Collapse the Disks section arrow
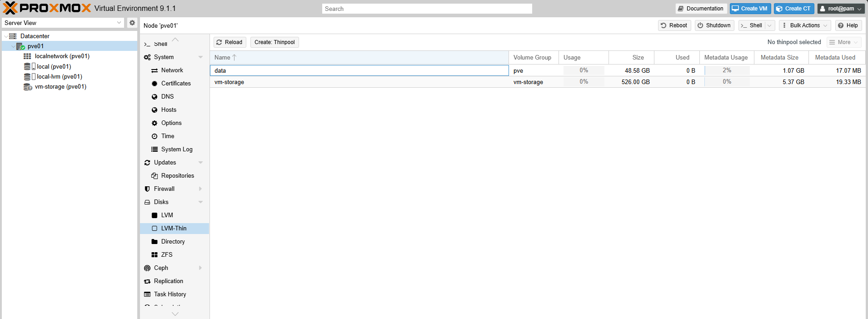The height and width of the screenshot is (319, 868). click(200, 202)
